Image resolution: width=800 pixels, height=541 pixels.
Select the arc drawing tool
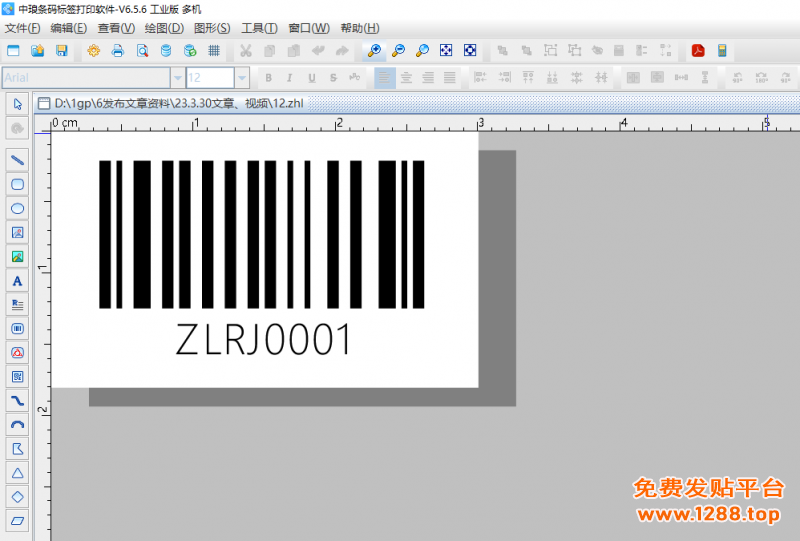(x=17, y=425)
